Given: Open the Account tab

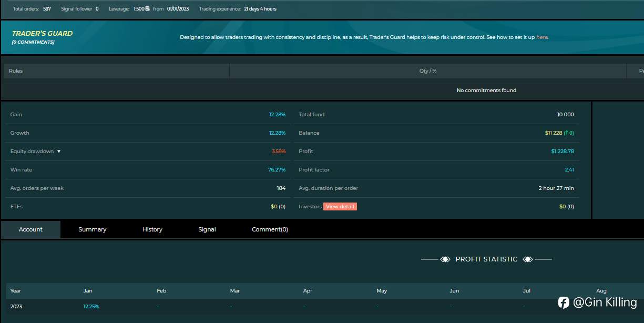Looking at the screenshot, I should click(30, 229).
